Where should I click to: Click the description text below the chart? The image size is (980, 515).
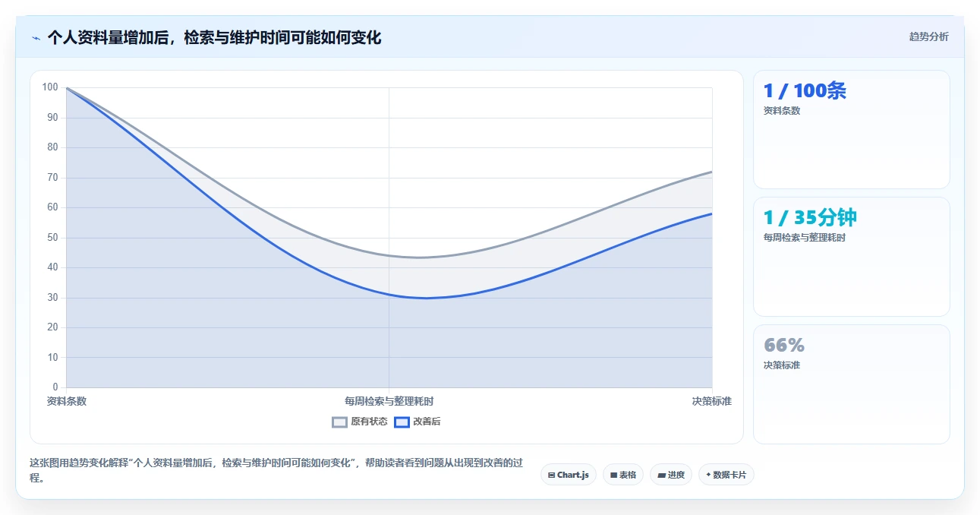[x=276, y=470]
